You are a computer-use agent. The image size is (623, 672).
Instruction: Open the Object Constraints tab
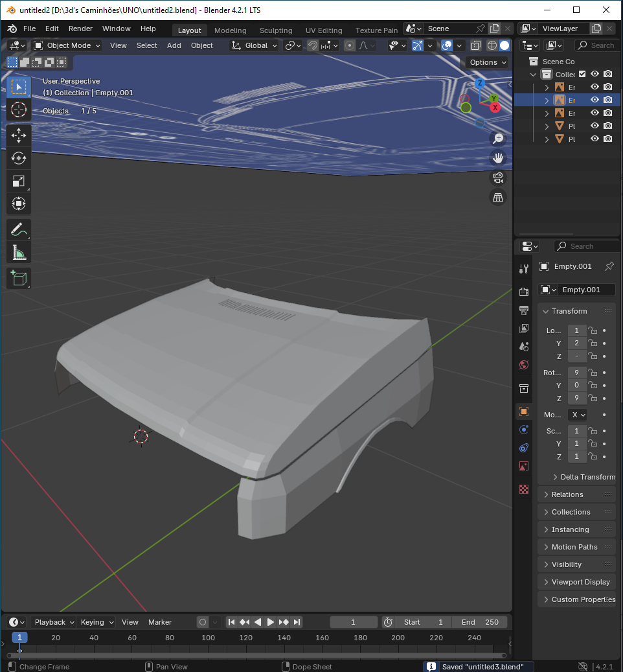tap(524, 448)
